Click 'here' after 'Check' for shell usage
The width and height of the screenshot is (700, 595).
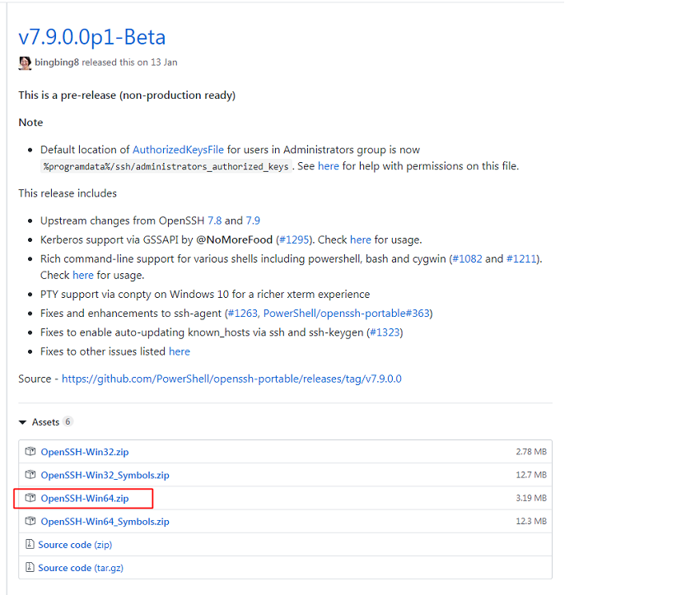83,275
